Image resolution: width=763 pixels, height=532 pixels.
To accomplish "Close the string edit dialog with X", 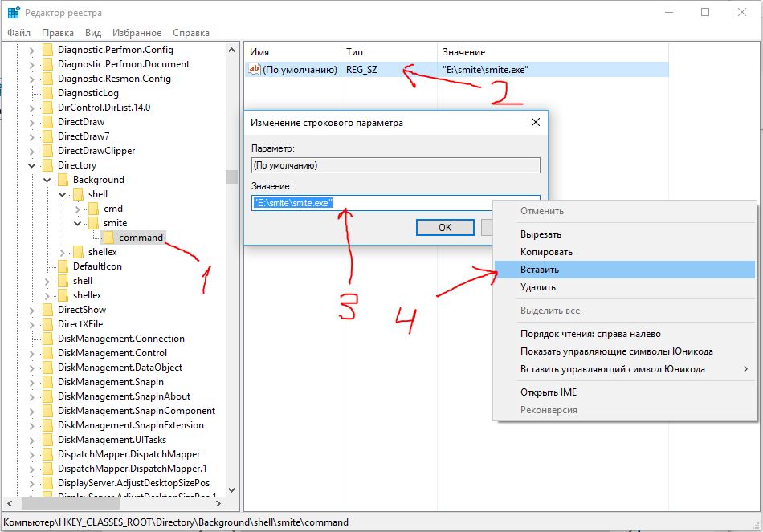I will pyautogui.click(x=535, y=122).
